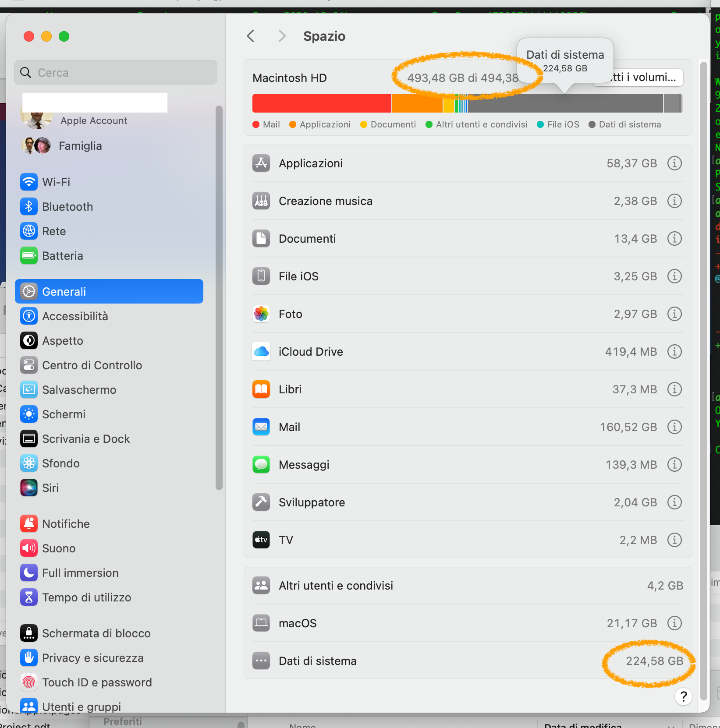Click the Messaggi row label
Viewport: 720px width, 728px height.
coord(304,465)
